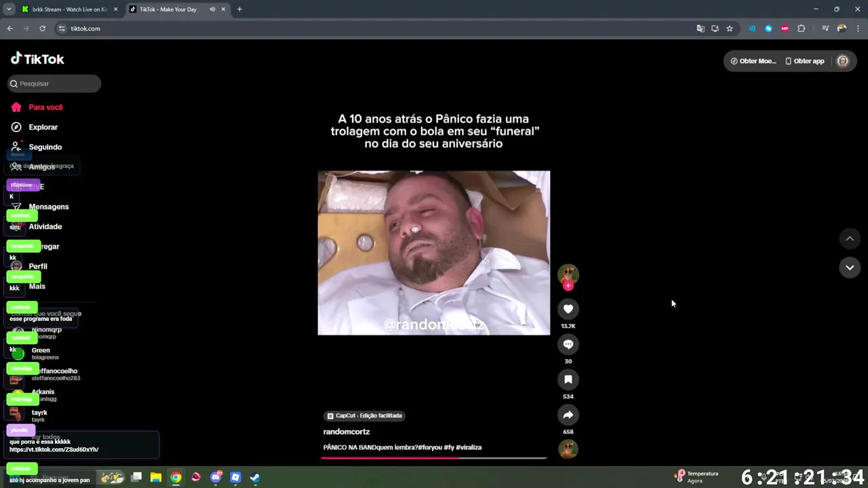Click the translate page icon
The image size is (868, 488).
coord(701,28)
